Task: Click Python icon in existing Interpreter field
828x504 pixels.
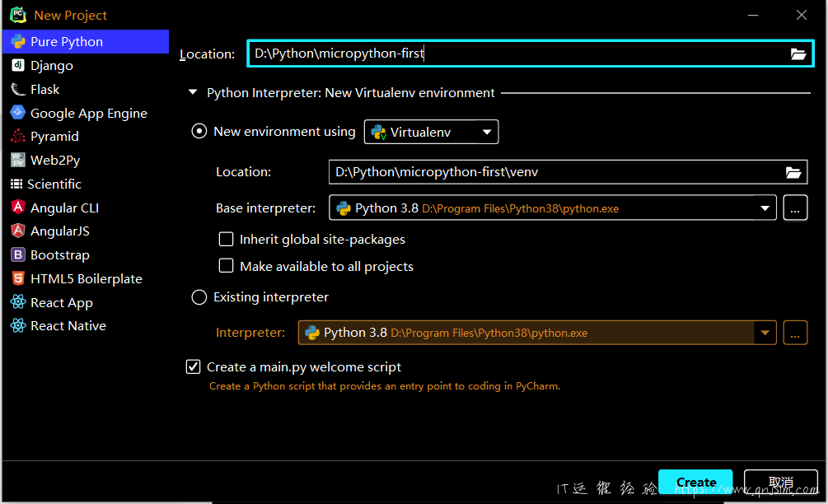Action: (312, 333)
